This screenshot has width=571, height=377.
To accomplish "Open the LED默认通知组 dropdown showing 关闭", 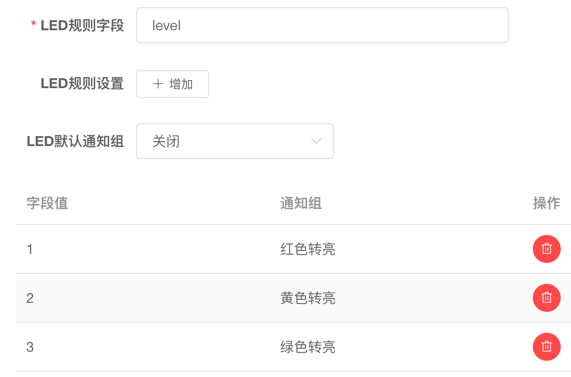I will [x=235, y=141].
